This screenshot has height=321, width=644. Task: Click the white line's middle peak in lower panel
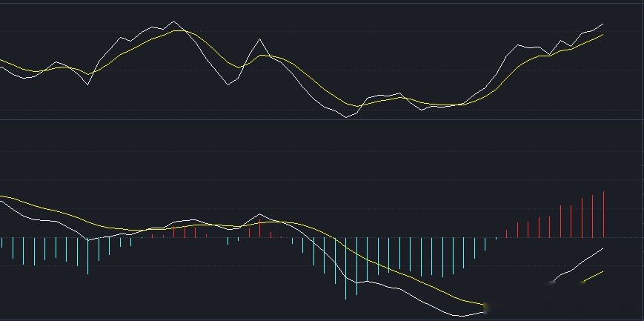click(260, 214)
